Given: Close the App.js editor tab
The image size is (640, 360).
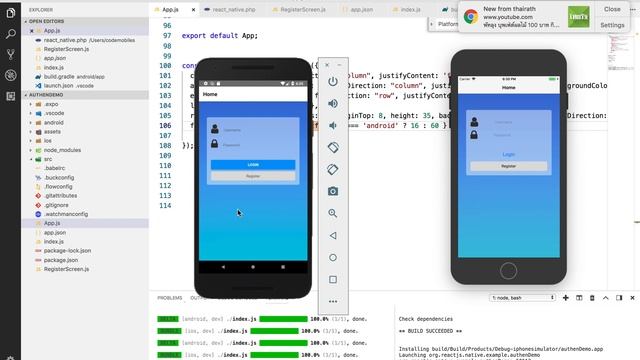Looking at the screenshot, I should [x=193, y=9].
